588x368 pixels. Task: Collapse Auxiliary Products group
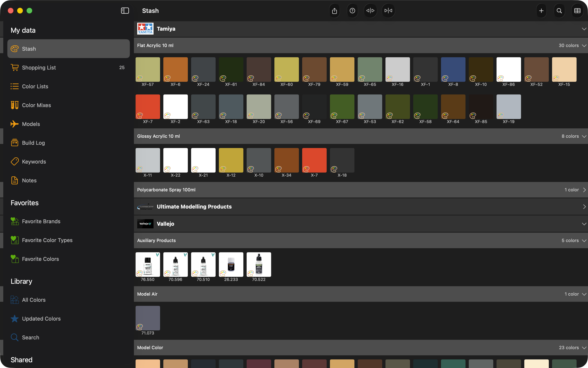pyautogui.click(x=584, y=240)
